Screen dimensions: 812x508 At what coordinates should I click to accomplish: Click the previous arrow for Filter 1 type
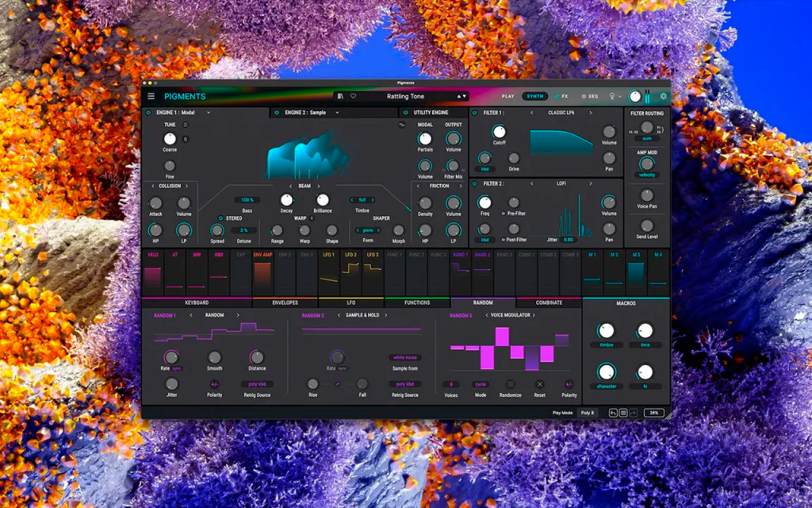pyautogui.click(x=531, y=113)
